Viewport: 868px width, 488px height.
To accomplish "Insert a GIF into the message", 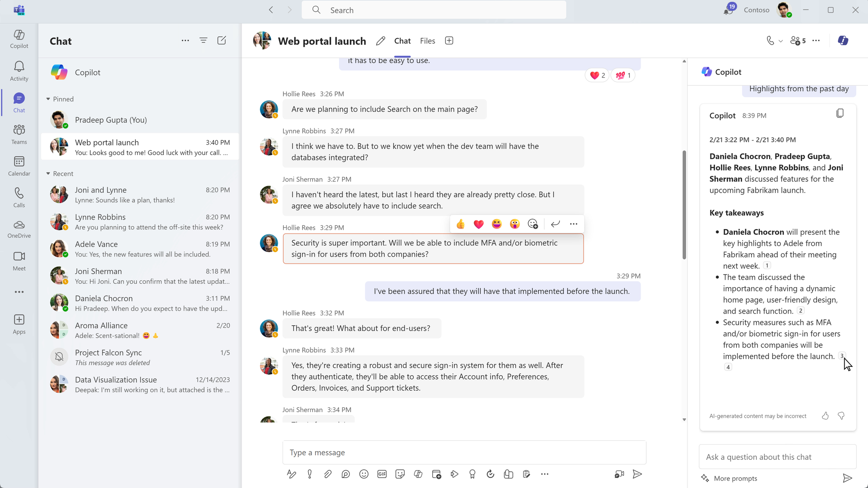I will coord(382,474).
